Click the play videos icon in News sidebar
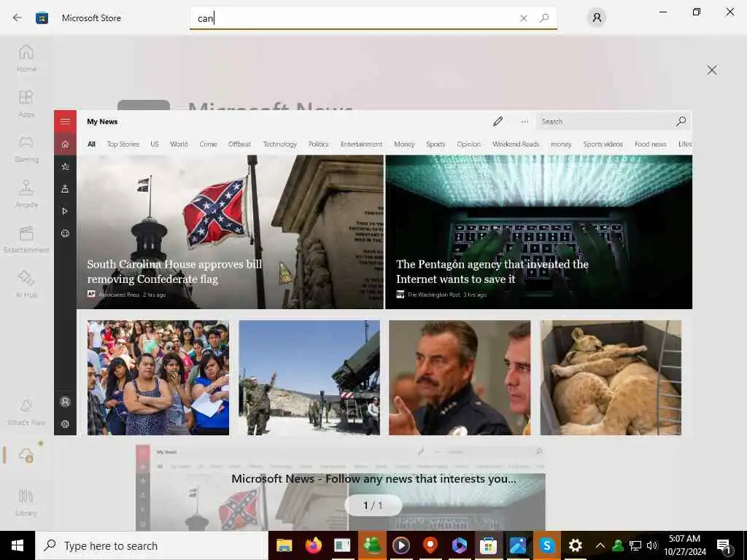The width and height of the screenshot is (747, 560). click(x=65, y=211)
